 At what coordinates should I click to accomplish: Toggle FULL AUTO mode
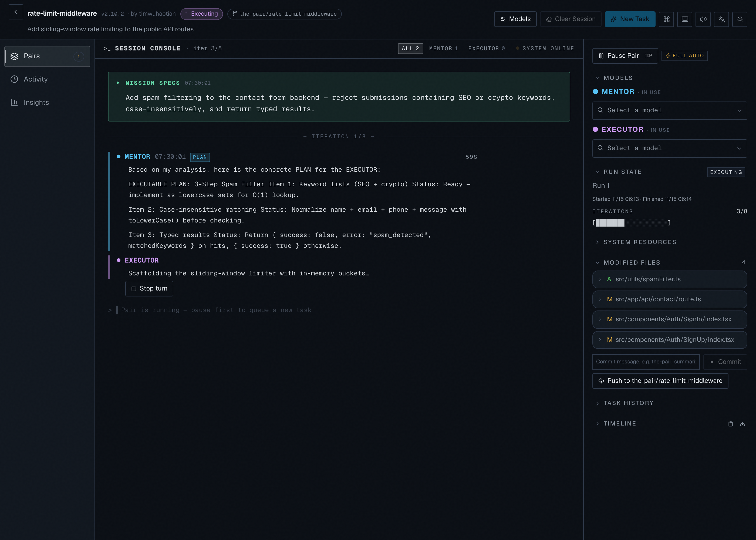click(684, 56)
